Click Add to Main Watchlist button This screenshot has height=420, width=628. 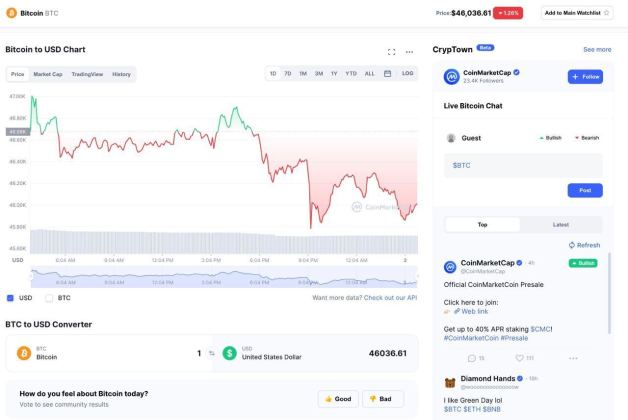[577, 13]
